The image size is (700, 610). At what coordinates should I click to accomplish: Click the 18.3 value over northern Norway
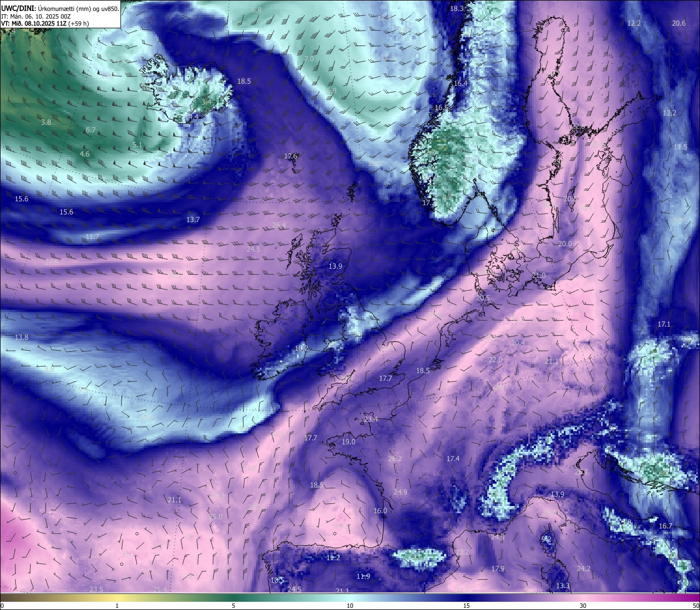click(457, 9)
